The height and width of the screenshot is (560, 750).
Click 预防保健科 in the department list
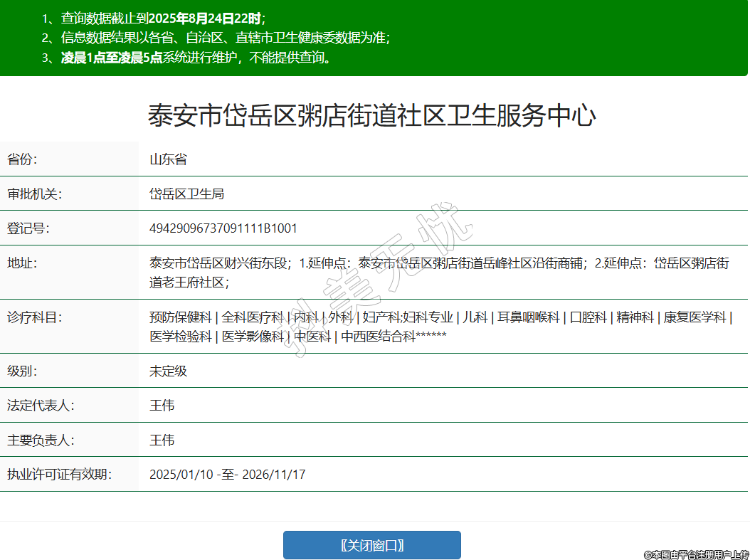(x=180, y=317)
